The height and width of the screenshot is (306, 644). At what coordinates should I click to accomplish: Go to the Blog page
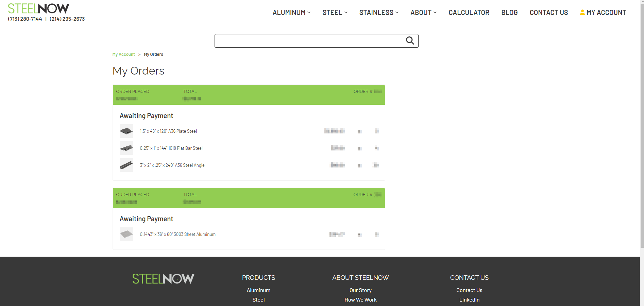(x=509, y=13)
